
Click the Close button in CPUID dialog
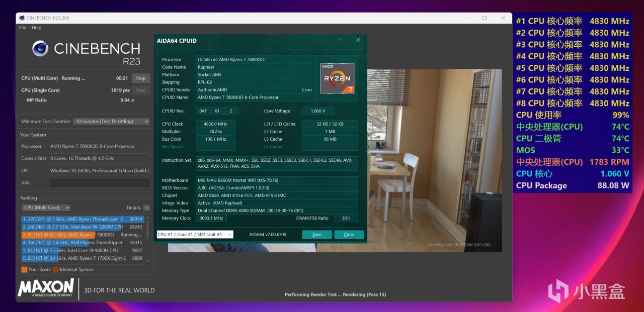[x=349, y=235]
